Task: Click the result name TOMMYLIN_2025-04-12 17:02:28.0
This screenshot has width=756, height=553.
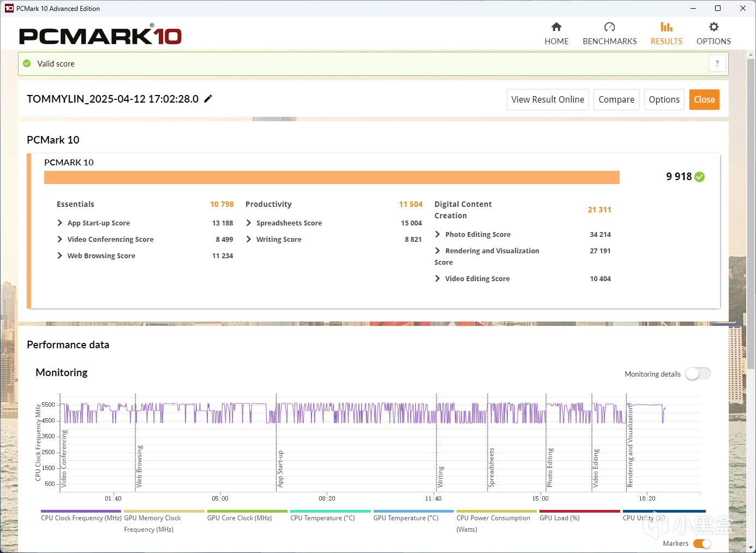Action: coord(113,99)
